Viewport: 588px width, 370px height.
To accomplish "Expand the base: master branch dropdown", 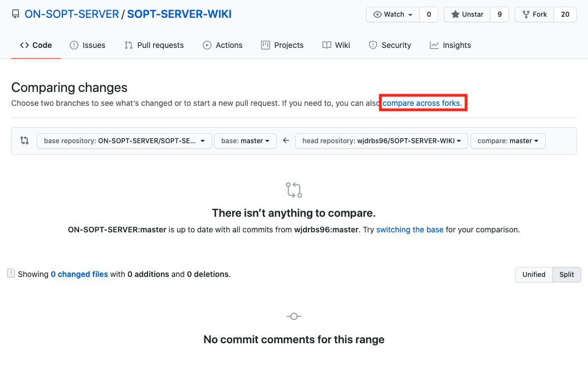I will [x=245, y=141].
